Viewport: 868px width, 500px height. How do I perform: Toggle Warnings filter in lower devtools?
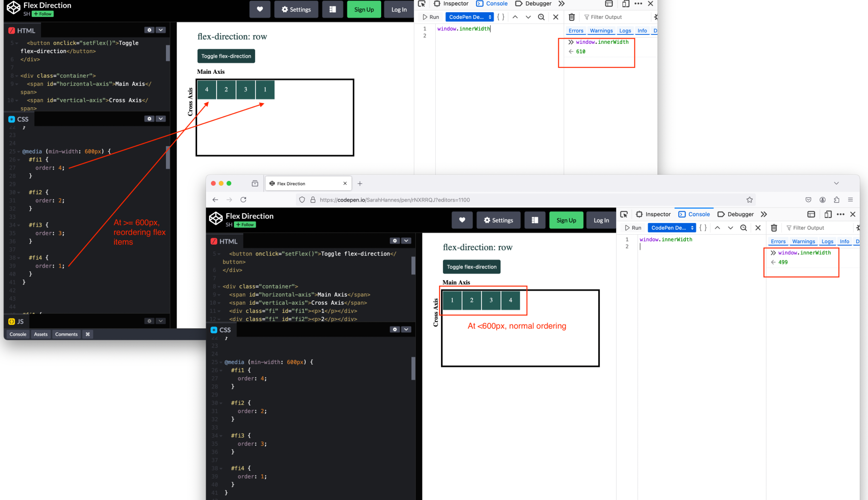tap(803, 241)
